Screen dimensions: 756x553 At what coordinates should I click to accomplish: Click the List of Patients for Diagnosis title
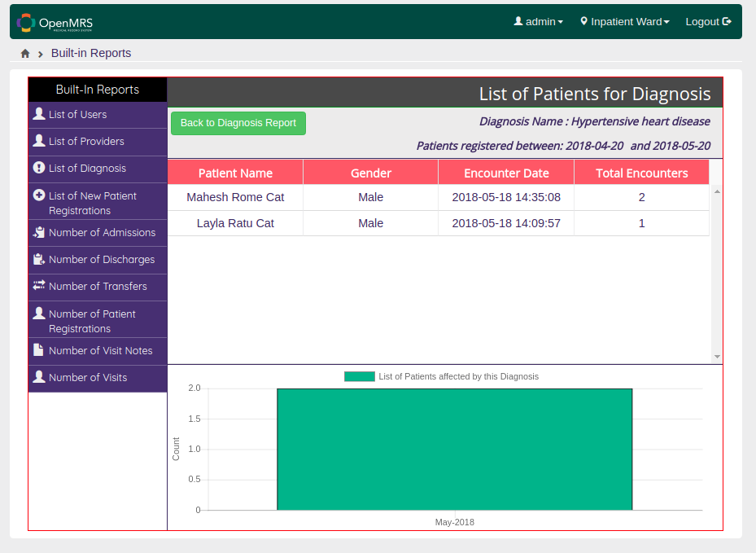click(x=595, y=94)
